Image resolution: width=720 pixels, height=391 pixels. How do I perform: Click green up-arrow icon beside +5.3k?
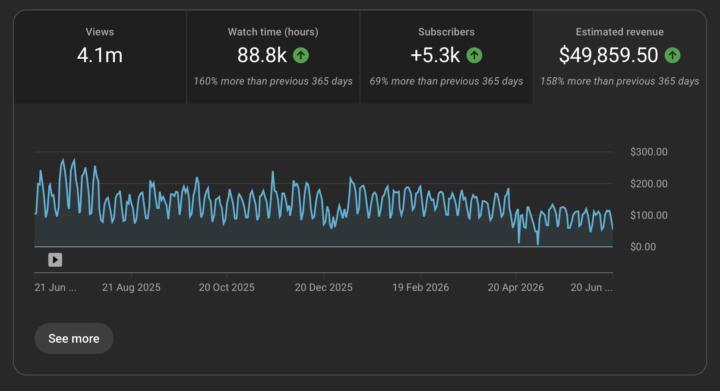(x=474, y=56)
